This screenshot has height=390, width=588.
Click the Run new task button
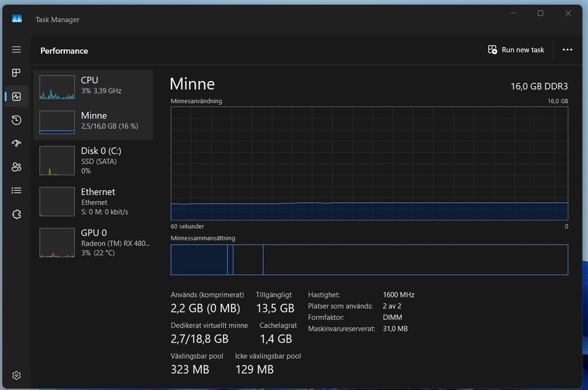point(516,50)
